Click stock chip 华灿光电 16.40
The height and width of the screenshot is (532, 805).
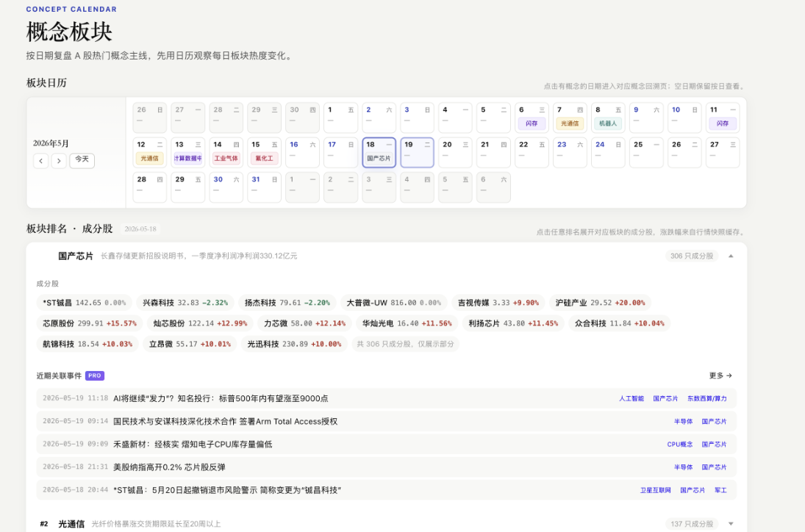407,323
